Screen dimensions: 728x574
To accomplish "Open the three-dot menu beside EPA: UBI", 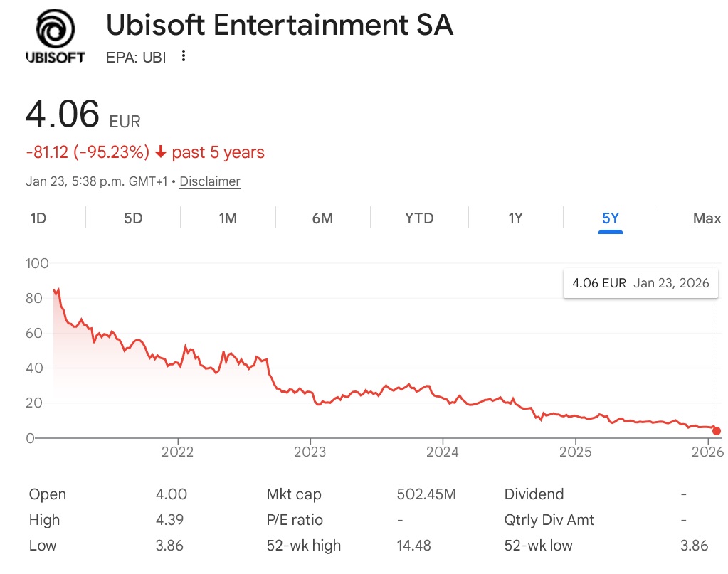I will [184, 56].
